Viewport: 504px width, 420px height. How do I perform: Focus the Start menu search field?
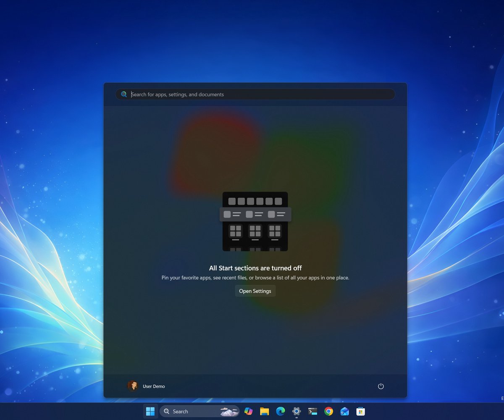(255, 94)
